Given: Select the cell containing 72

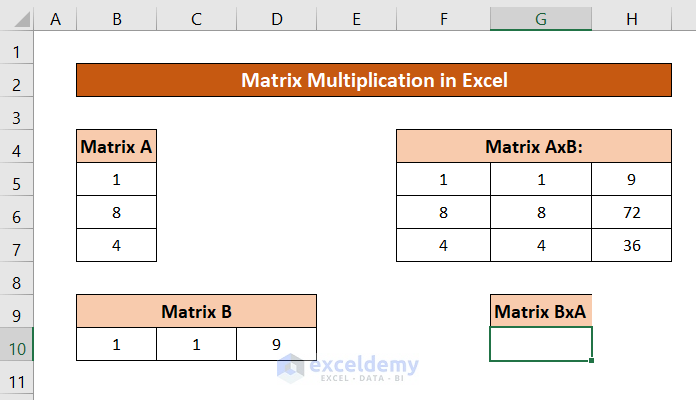Looking at the screenshot, I should click(631, 213).
